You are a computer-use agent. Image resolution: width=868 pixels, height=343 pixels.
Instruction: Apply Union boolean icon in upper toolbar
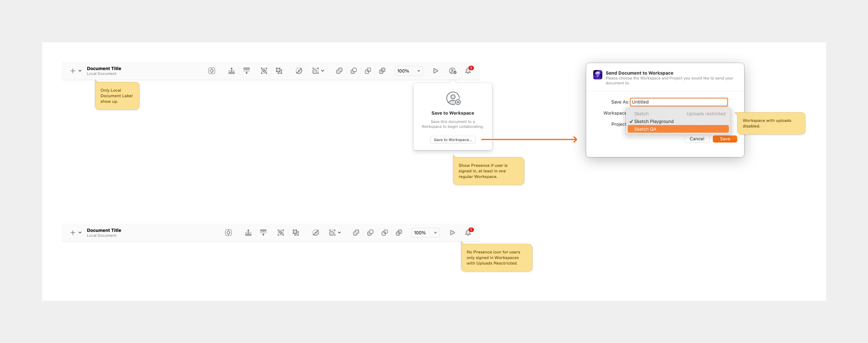point(339,71)
